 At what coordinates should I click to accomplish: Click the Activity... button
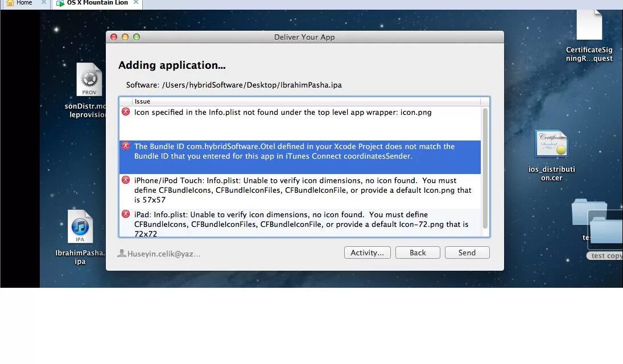tap(367, 253)
